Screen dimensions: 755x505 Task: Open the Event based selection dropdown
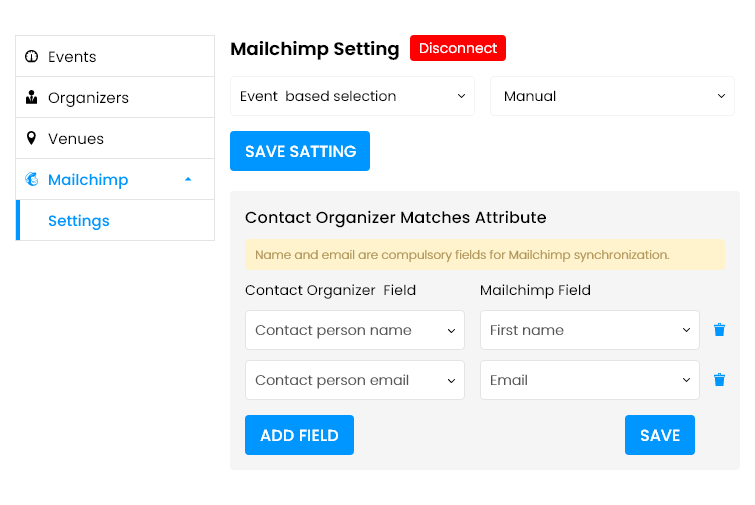[352, 96]
